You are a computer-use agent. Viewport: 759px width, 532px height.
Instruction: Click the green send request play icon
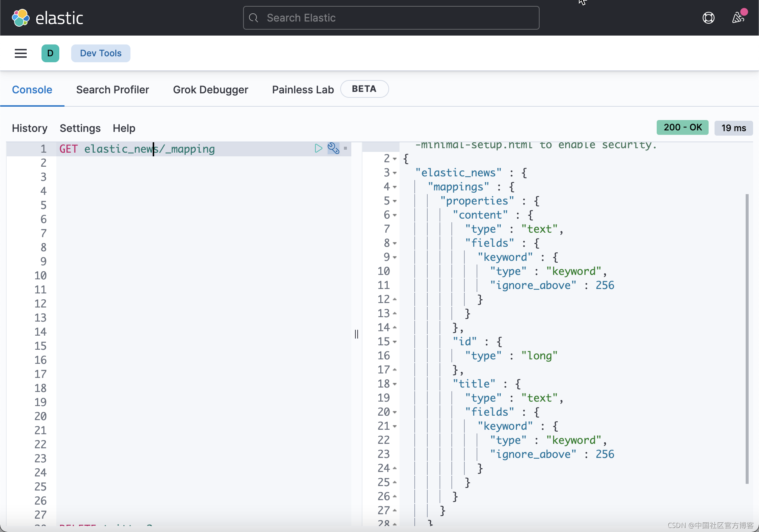click(x=318, y=149)
